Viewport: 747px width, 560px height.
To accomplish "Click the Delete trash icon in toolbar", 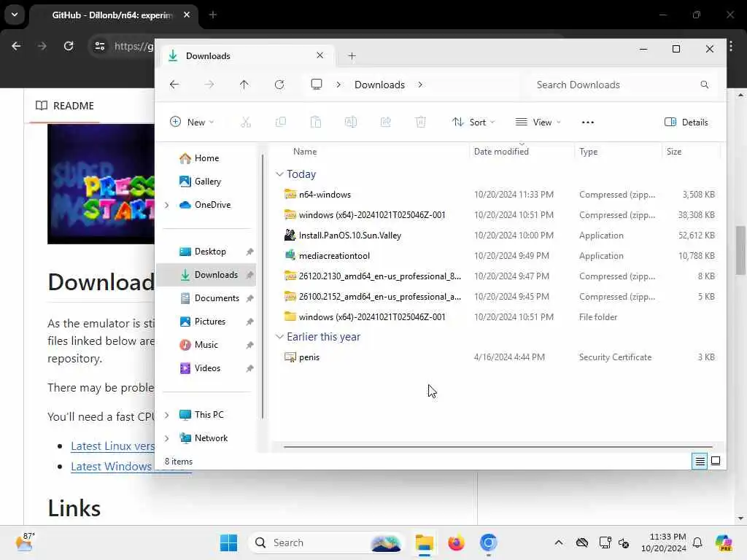I will pos(421,122).
